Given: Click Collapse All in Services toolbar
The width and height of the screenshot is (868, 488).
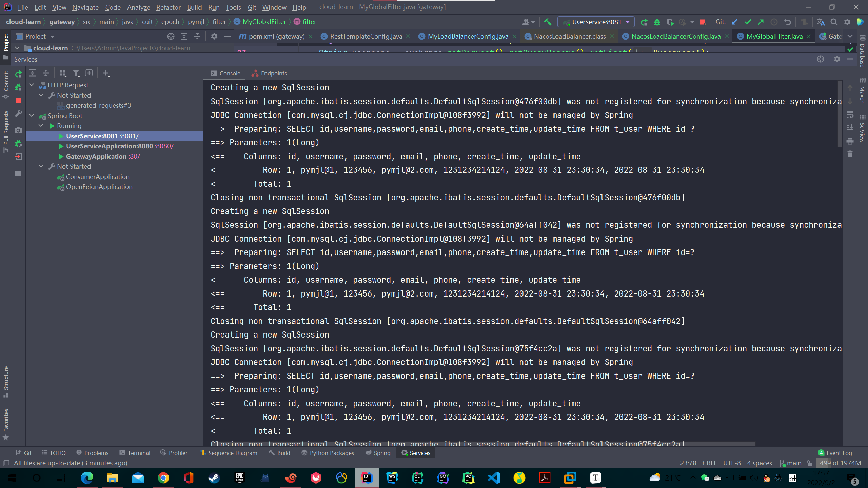Looking at the screenshot, I should pyautogui.click(x=46, y=73).
